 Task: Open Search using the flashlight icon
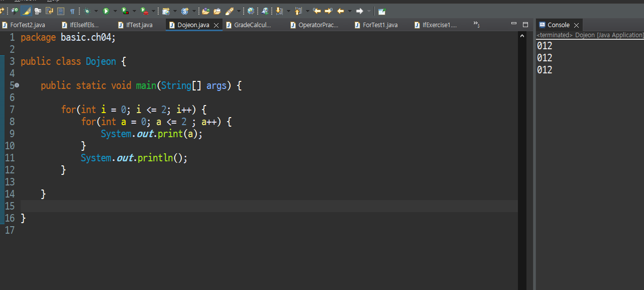coord(229,11)
